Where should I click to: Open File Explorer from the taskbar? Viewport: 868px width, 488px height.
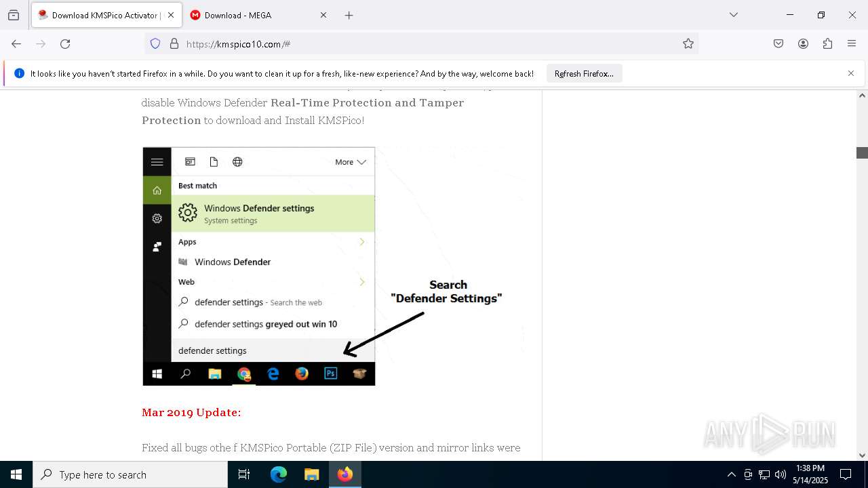pyautogui.click(x=311, y=474)
